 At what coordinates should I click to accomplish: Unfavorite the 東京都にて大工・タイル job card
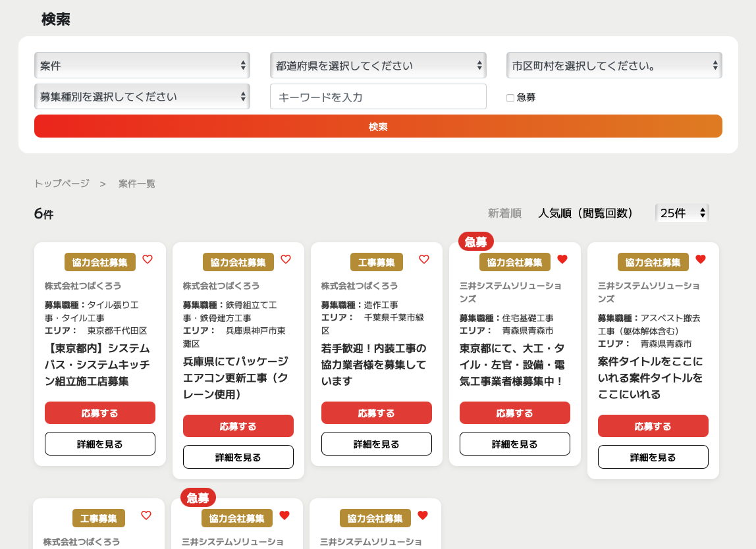[x=562, y=259]
